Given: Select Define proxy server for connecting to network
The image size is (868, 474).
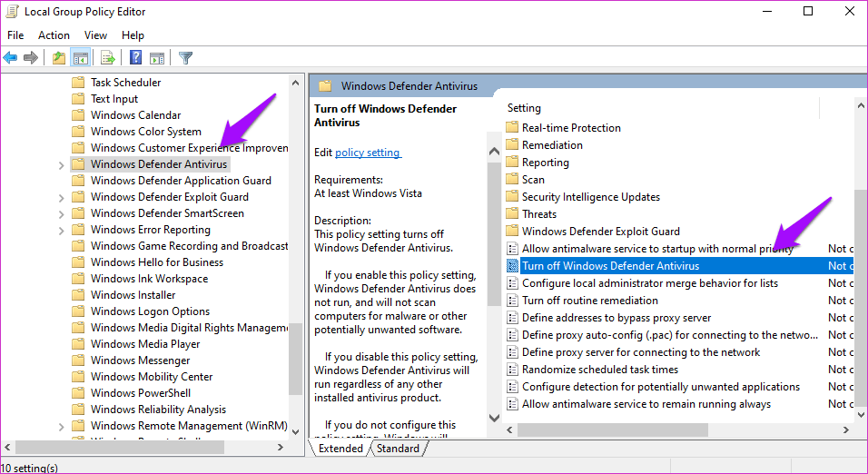Looking at the screenshot, I should coord(641,352).
